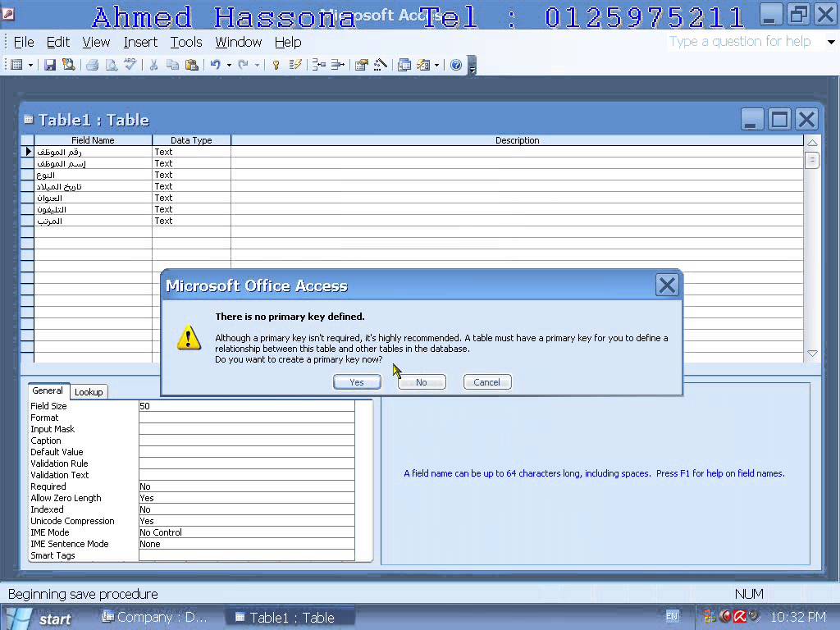This screenshot has width=840, height=630.
Task: Click the Microsoft Access Help icon
Action: pos(456,65)
